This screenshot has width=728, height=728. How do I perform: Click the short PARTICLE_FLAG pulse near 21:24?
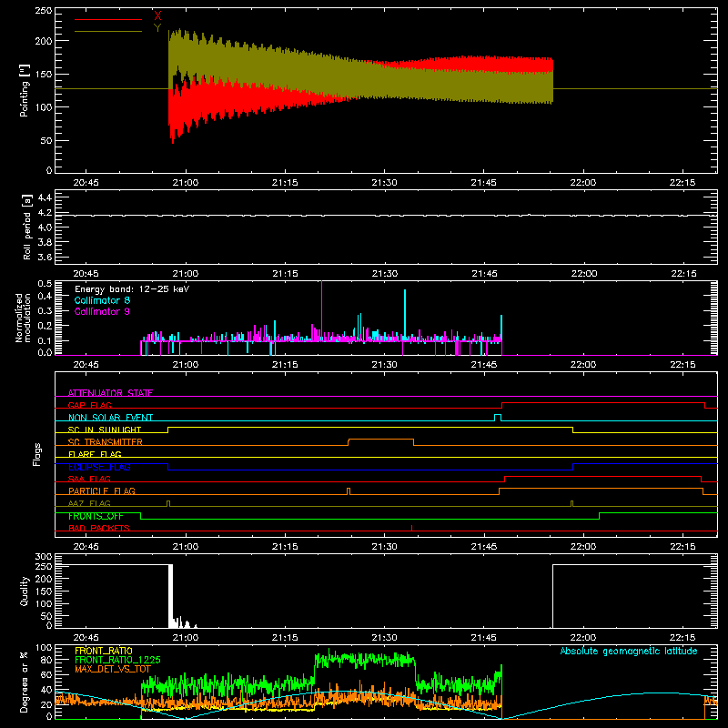coord(349,491)
